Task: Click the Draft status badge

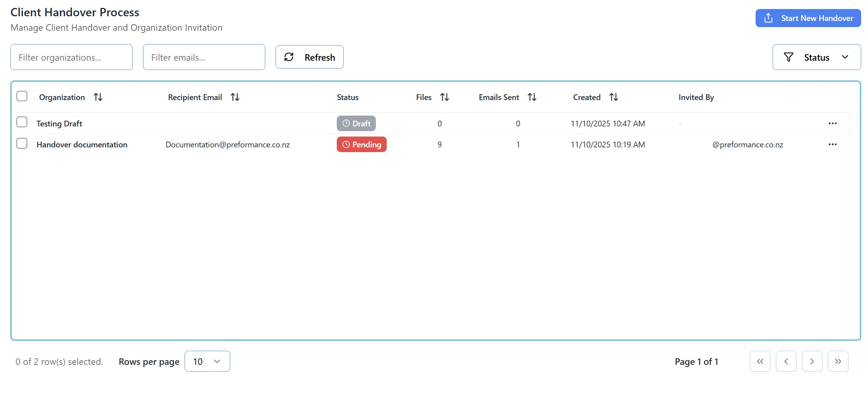Action: point(356,123)
